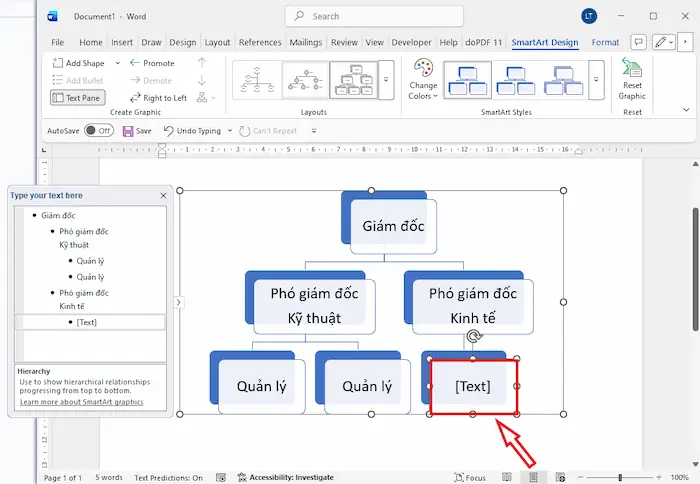The width and height of the screenshot is (700, 484).
Task: Toggle the Text Pane button
Action: [79, 98]
